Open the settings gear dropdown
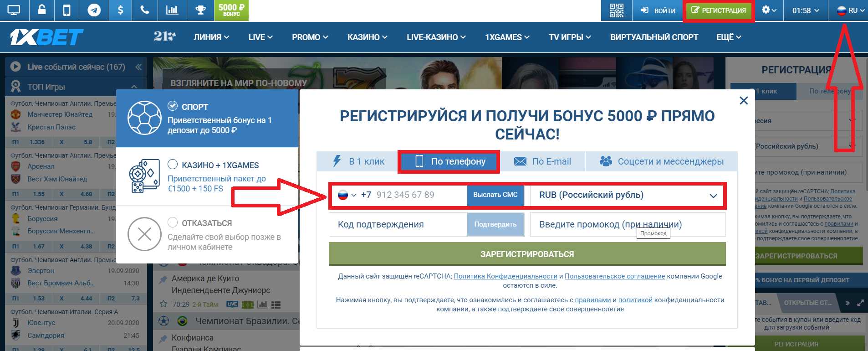Viewport: 868px width, 351px height. pos(769,10)
